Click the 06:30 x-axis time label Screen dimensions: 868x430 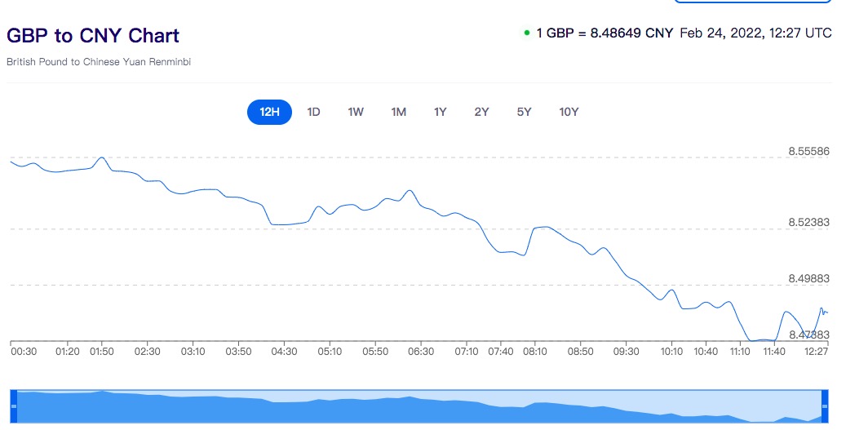click(x=420, y=352)
